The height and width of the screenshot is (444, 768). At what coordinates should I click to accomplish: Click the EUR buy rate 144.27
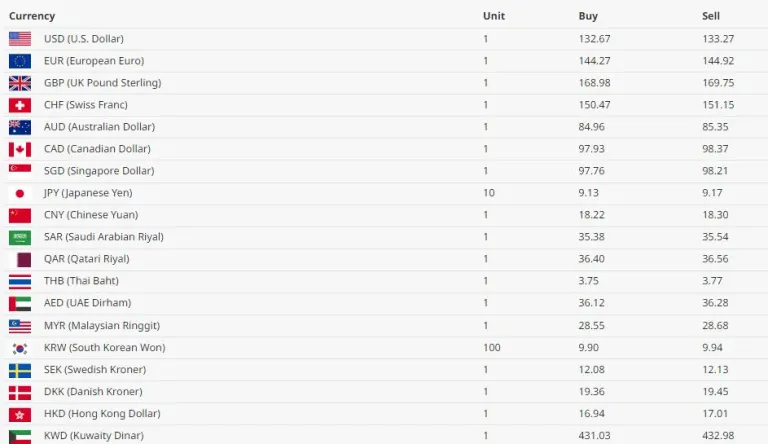point(594,61)
